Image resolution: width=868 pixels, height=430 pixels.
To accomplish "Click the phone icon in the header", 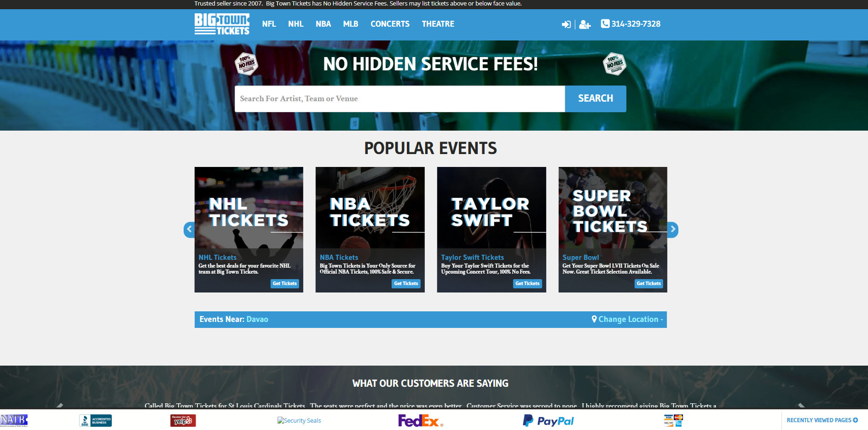I will click(605, 23).
